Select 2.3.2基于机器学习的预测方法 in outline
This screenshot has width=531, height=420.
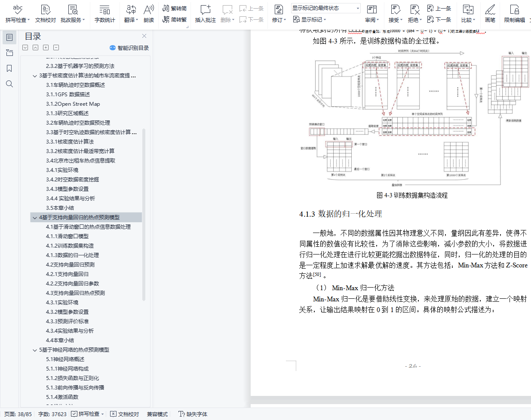coord(80,66)
